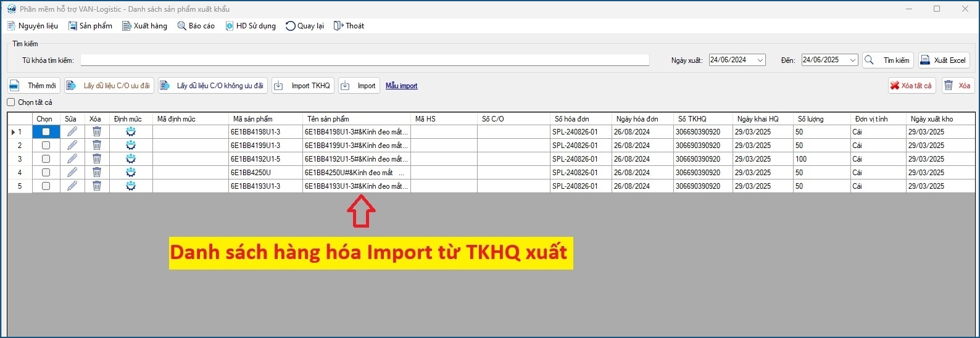
Task: Open the Ngày xuất date dropdown
Action: [760, 60]
